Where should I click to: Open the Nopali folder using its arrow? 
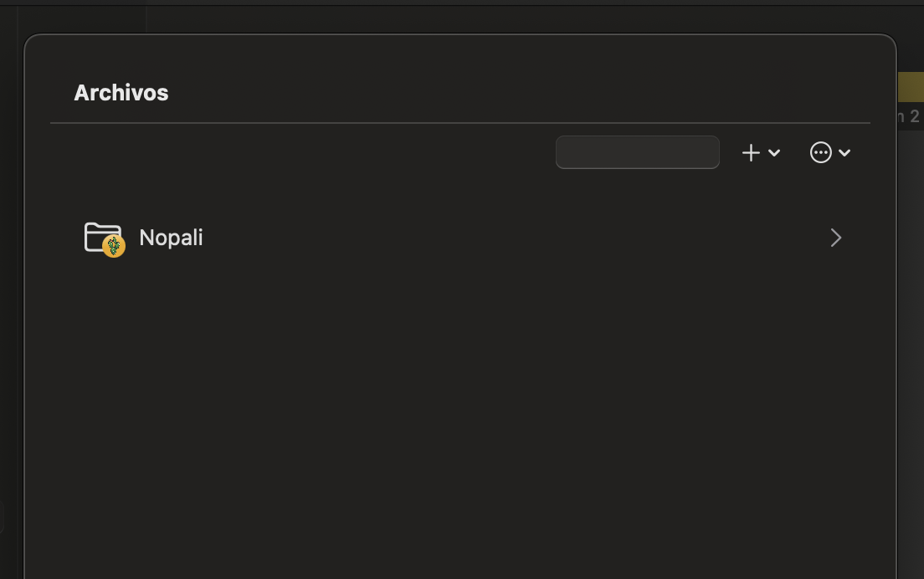coord(835,238)
